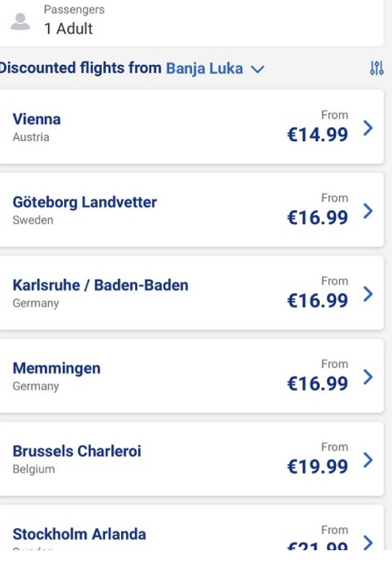Select the €19.99 Brussels price
This screenshot has width=392, height=581.
318,467
